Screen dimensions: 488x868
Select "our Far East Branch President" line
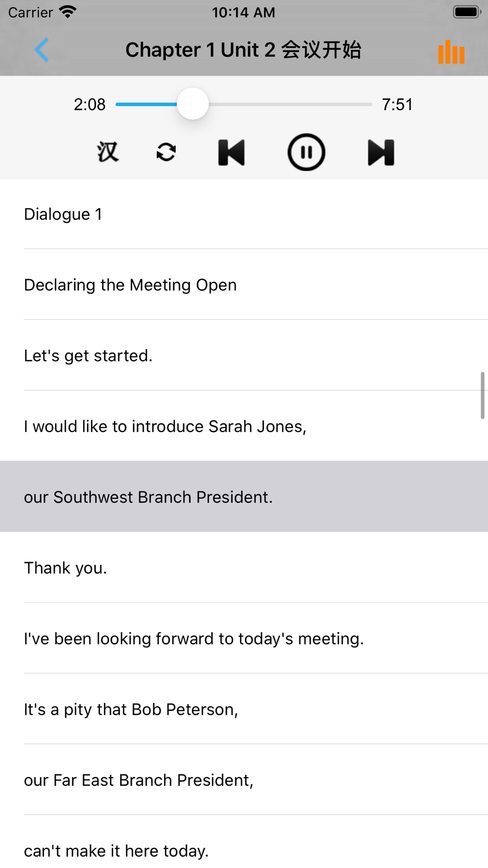point(139,781)
